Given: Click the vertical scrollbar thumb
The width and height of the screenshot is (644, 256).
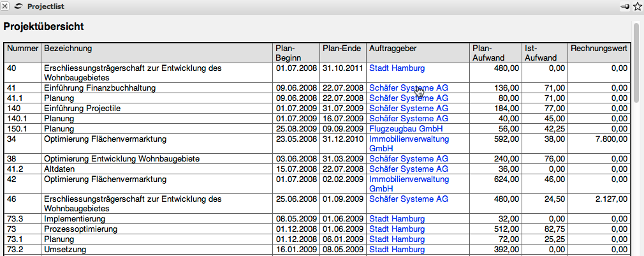Looking at the screenshot, I should 636,63.
